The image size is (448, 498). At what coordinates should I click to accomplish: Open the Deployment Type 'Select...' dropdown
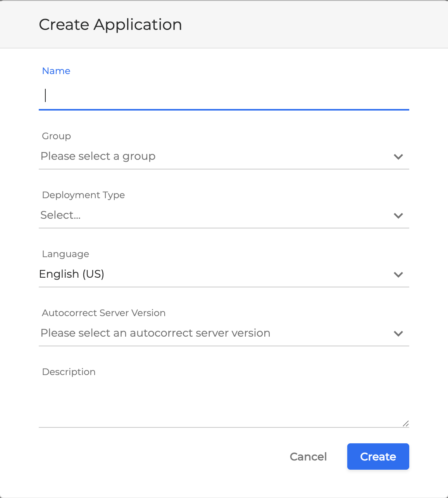click(x=217, y=215)
